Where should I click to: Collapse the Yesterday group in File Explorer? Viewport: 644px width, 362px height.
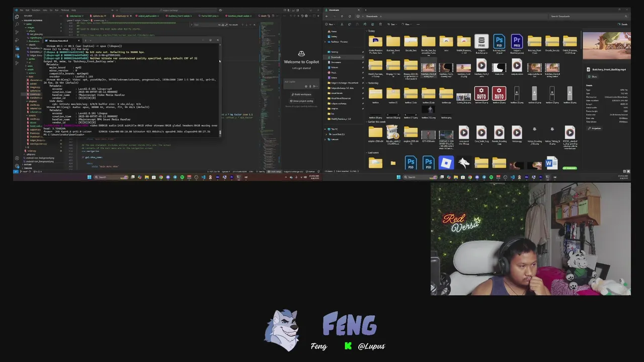367,83
